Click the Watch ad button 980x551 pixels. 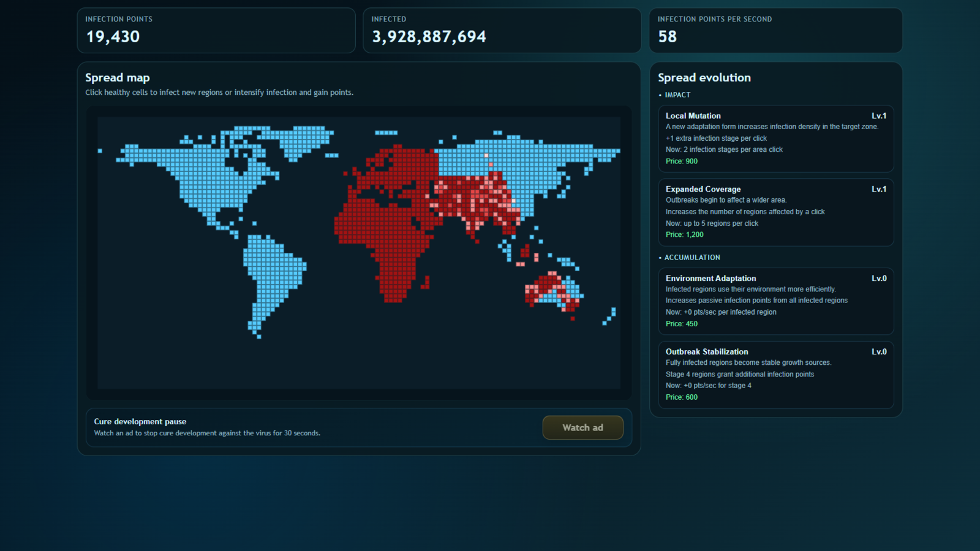coord(582,427)
